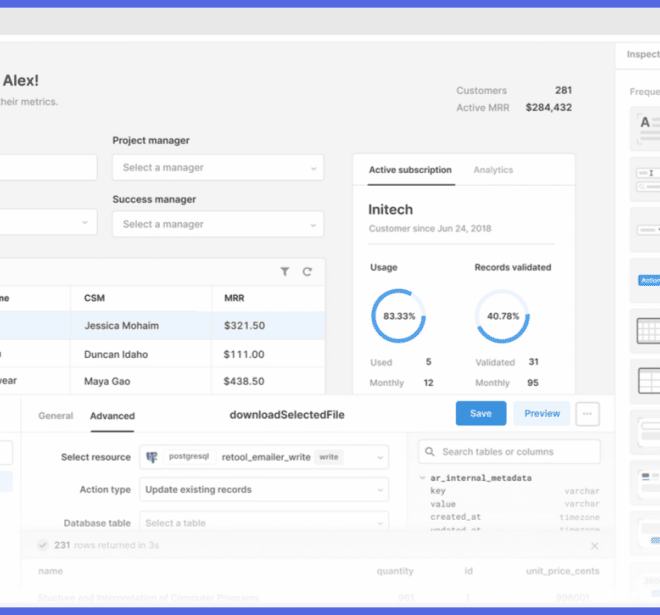Click the refresh icon above the table
The width and height of the screenshot is (660, 615).
(x=307, y=272)
